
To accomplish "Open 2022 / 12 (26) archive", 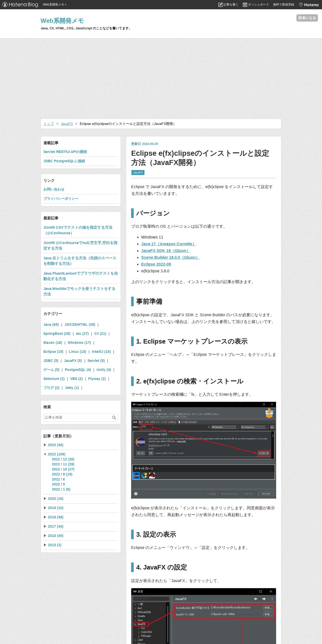I will click(63, 459).
